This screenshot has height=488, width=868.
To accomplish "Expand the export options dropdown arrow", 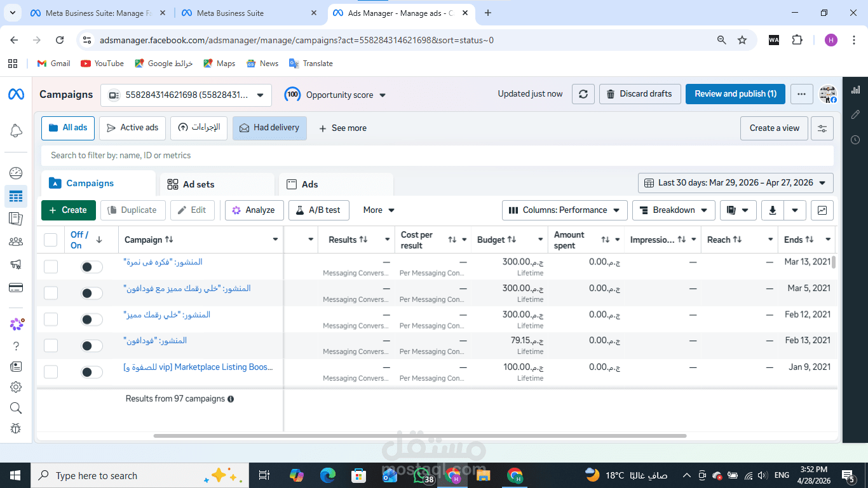I will click(795, 210).
